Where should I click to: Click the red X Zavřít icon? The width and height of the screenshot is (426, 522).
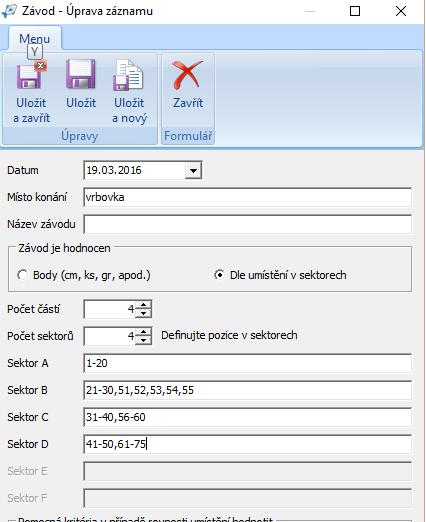click(x=187, y=75)
